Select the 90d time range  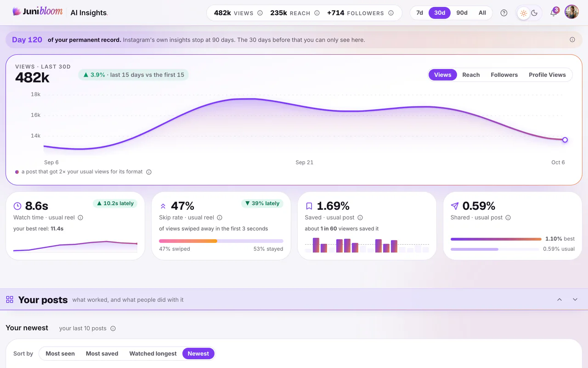click(462, 13)
